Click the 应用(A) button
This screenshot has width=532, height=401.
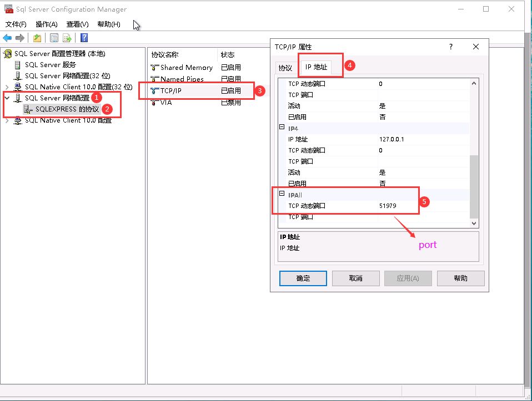[x=408, y=278]
